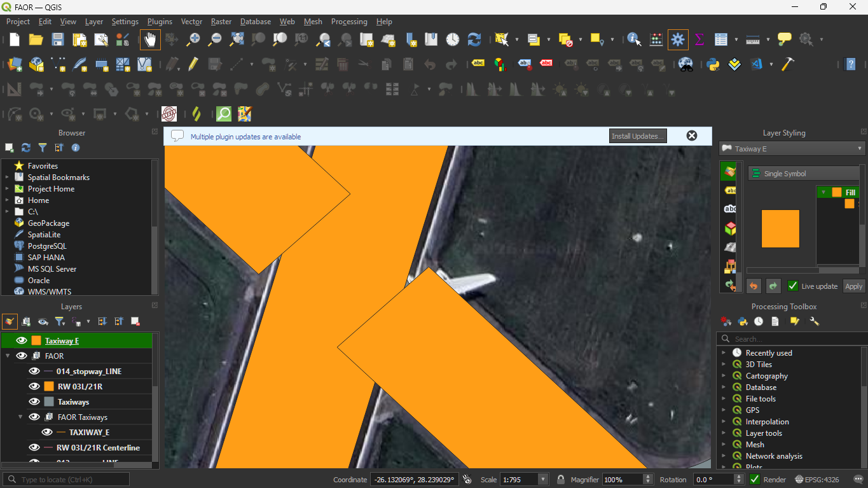Uncheck the Live update checkbox

pos(793,286)
